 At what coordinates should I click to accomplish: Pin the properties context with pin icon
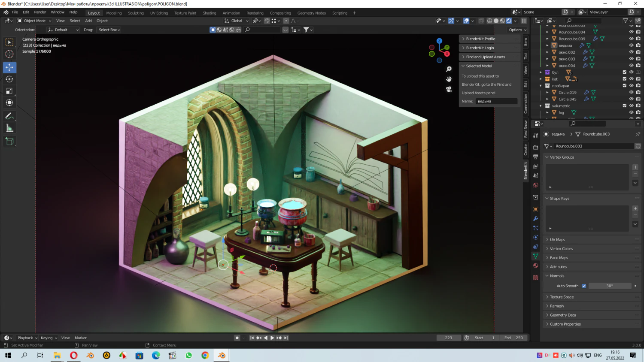(638, 134)
